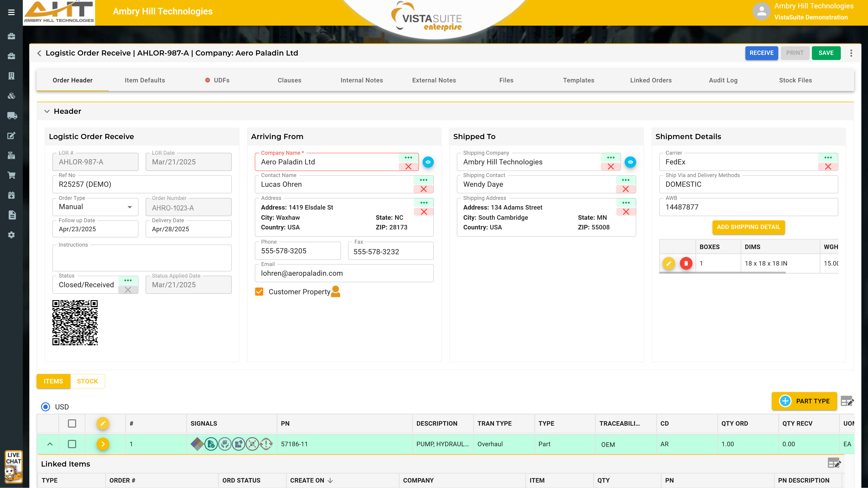Click the ADD SHIPPING DETAIL button
The height and width of the screenshot is (488, 868).
tap(748, 227)
